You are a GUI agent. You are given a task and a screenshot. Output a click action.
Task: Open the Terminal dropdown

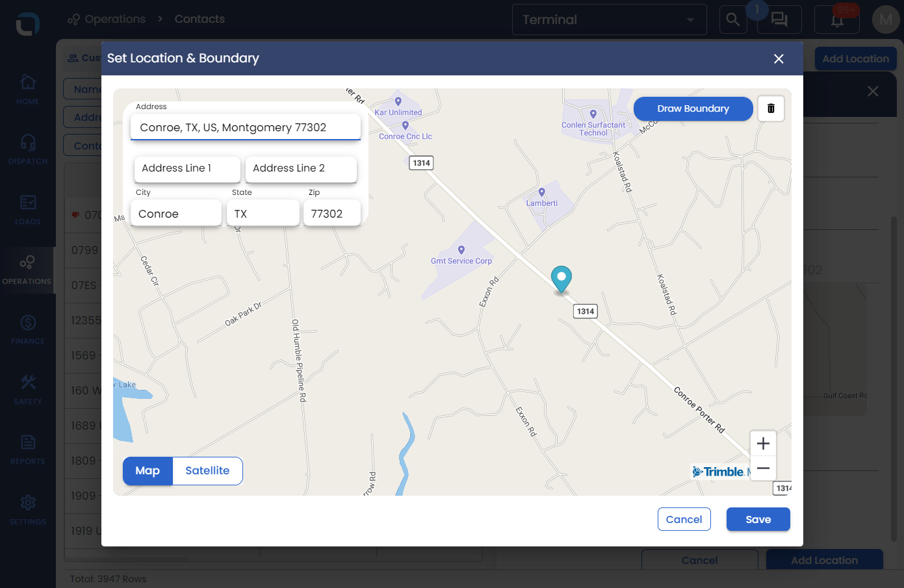(610, 19)
